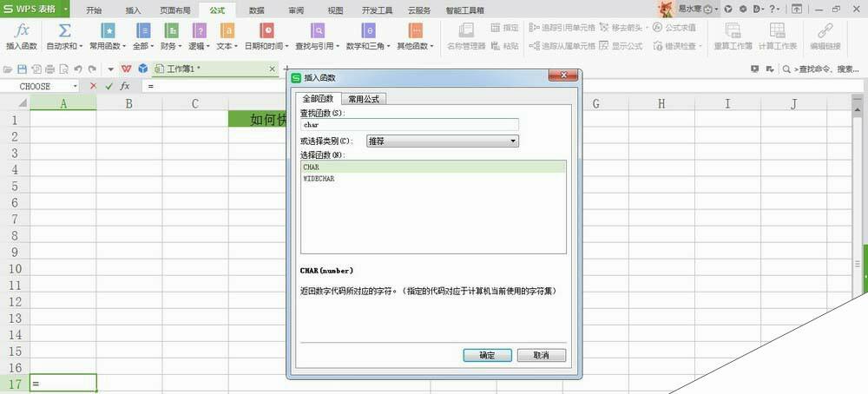The height and width of the screenshot is (394, 868).
Task: Switch to the 审阅 ribbon tab
Action: click(x=296, y=10)
